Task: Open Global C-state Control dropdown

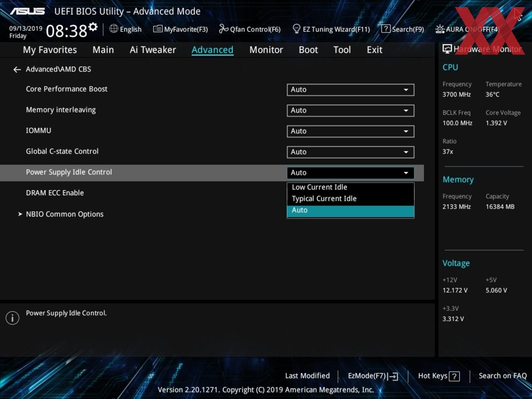Action: (x=350, y=152)
